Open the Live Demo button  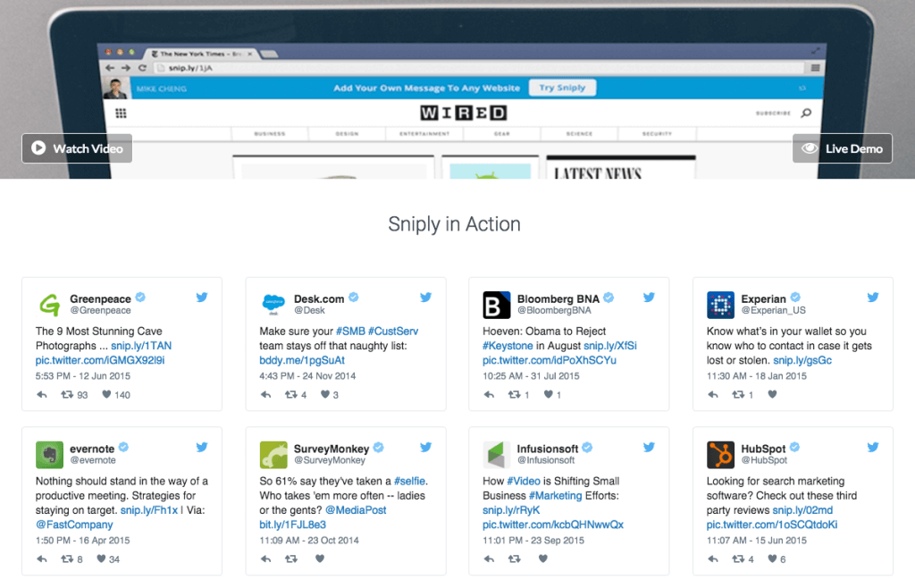coord(842,148)
